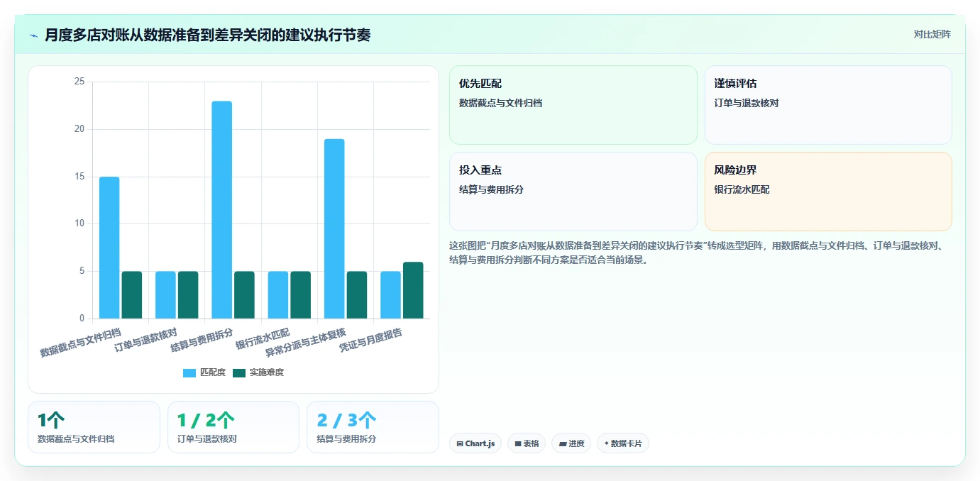Click the y-axis value 25

click(x=79, y=82)
